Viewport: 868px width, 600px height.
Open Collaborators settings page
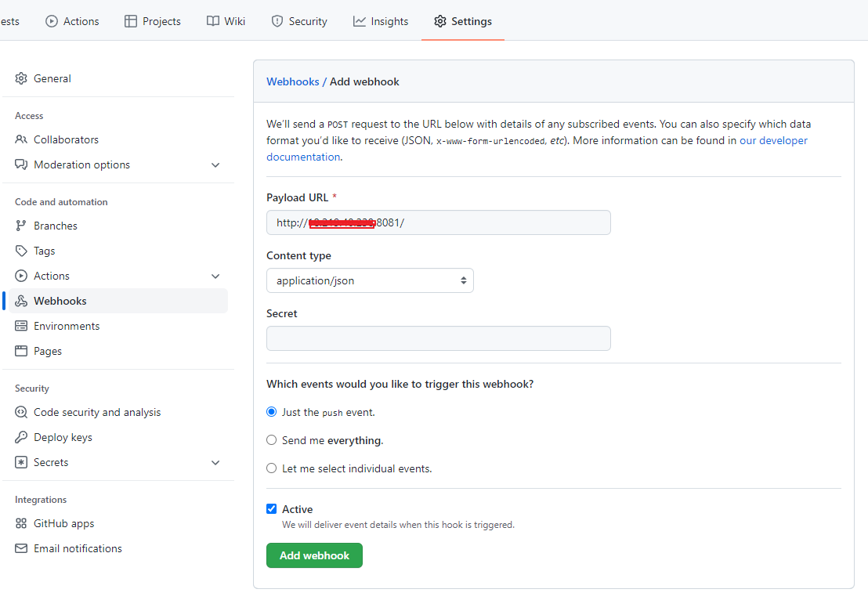(x=118, y=139)
